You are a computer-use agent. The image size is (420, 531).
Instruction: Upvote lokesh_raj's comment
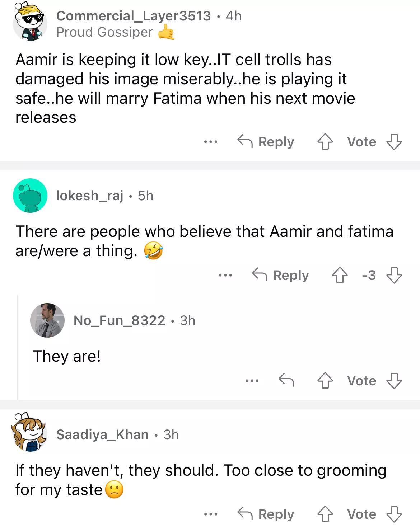[340, 275]
